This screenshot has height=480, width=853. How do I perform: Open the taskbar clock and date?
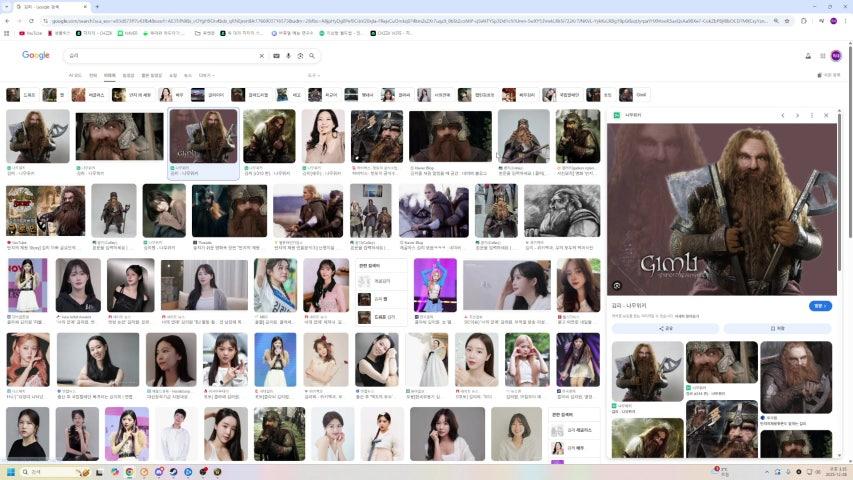pos(838,472)
